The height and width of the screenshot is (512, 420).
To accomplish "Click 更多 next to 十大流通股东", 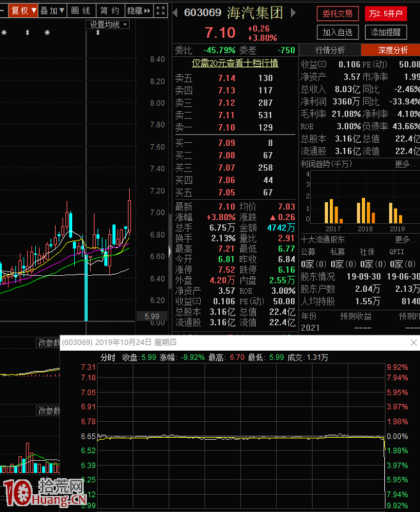I will [x=406, y=239].
